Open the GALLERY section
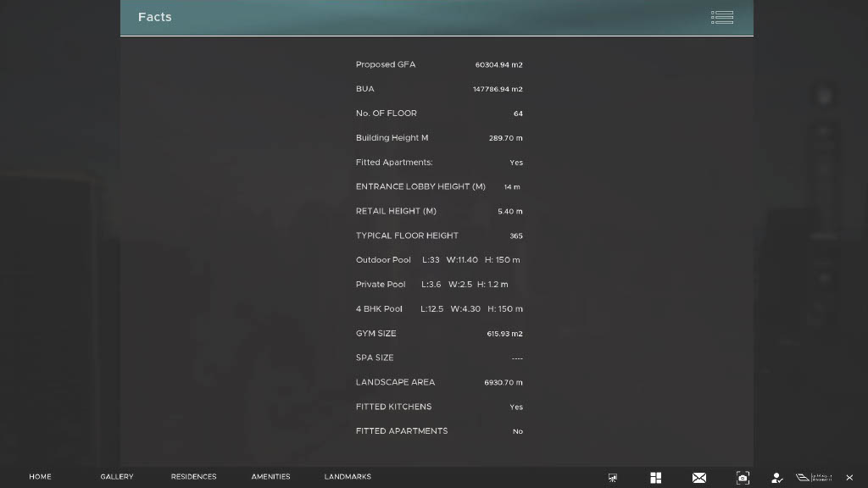 [117, 477]
